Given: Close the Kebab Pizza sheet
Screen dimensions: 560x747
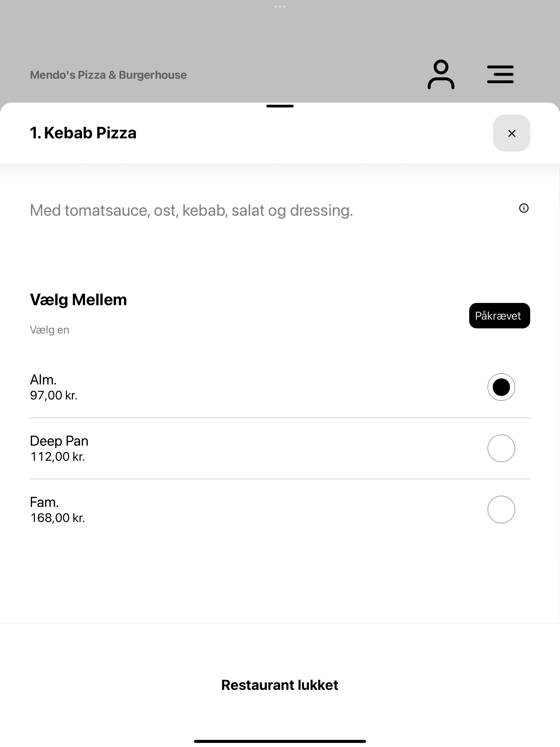Looking at the screenshot, I should 511,133.
